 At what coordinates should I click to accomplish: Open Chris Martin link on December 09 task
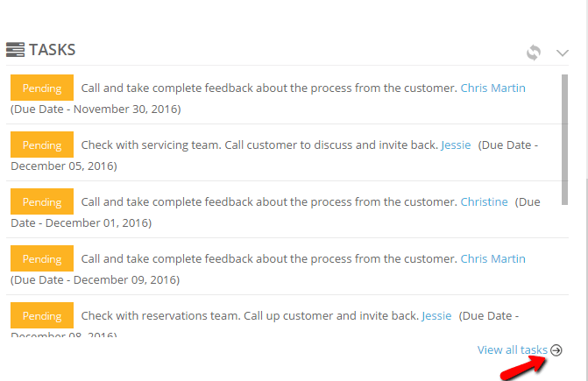pyautogui.click(x=492, y=259)
